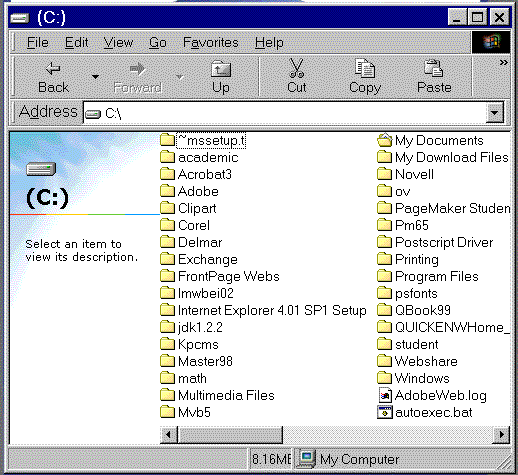Image resolution: width=518 pixels, height=475 pixels.
Task: Click the Paste clipboard icon
Action: tap(433, 68)
